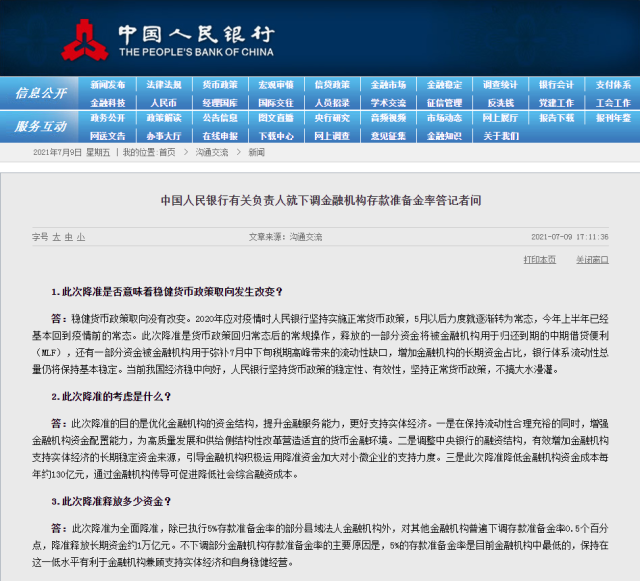The image size is (640, 581).
Task: Go to the 市场动态 page
Action: (444, 118)
